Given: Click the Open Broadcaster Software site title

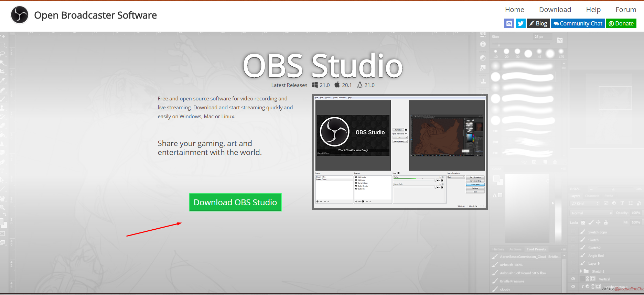Looking at the screenshot, I should pos(95,15).
